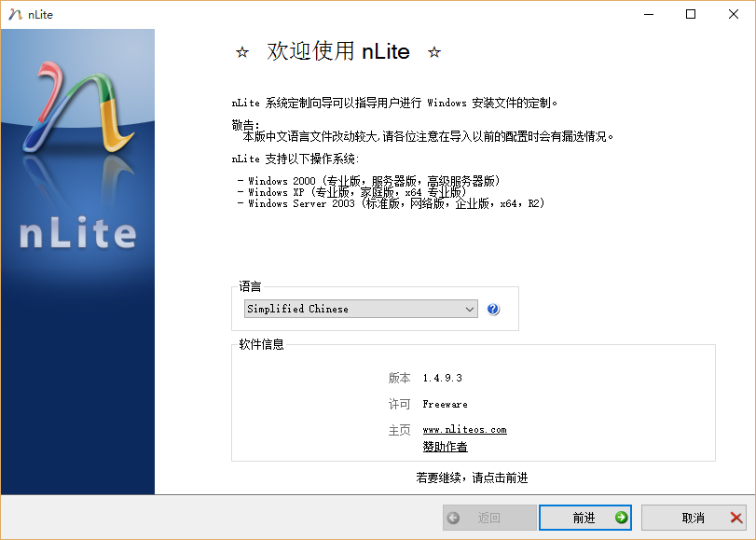Click the star left of the welcome heading

[242, 52]
